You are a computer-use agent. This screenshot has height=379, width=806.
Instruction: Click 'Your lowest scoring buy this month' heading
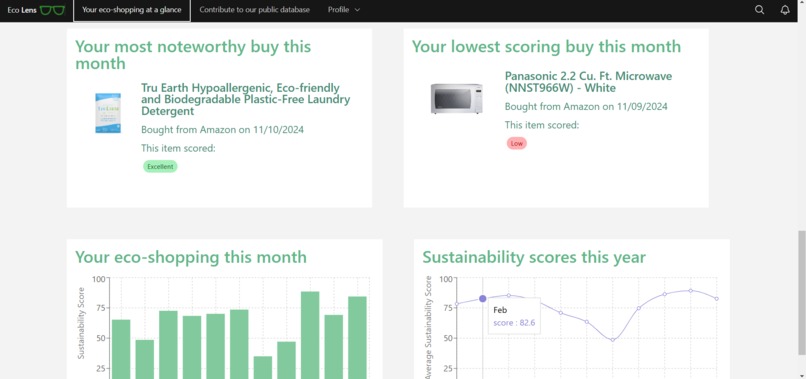(546, 46)
